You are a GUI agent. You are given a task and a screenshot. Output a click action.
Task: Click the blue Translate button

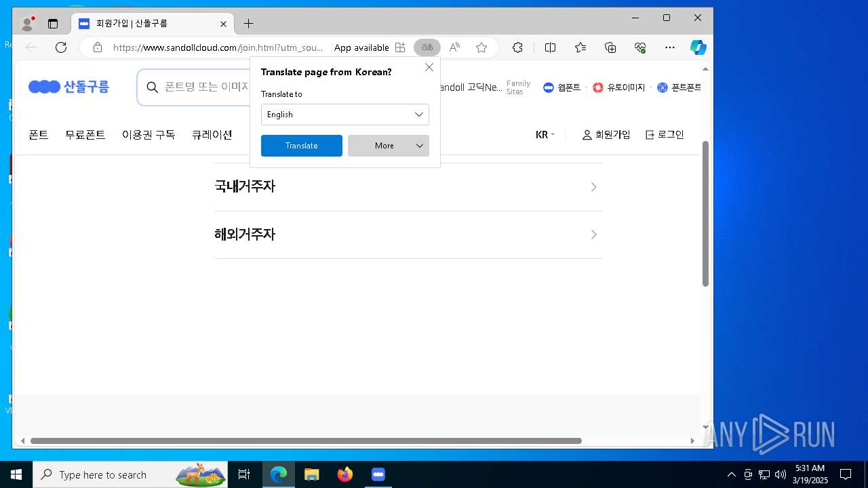(302, 146)
